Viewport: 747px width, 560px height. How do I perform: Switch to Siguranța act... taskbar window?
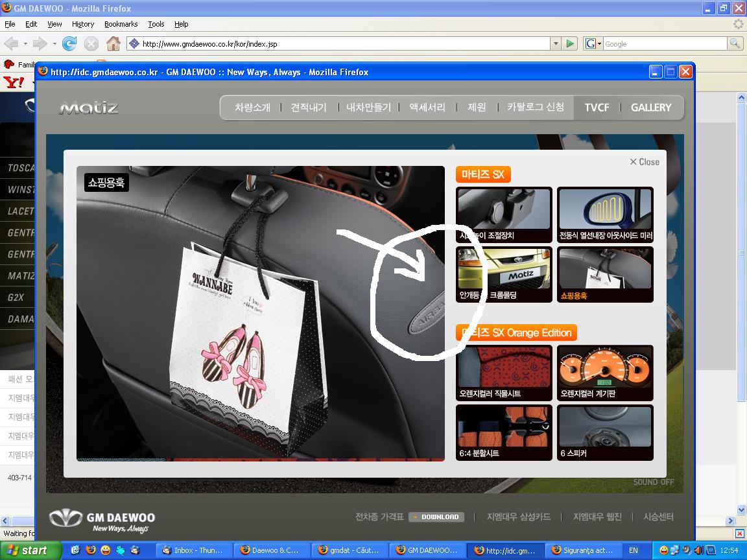tap(583, 550)
